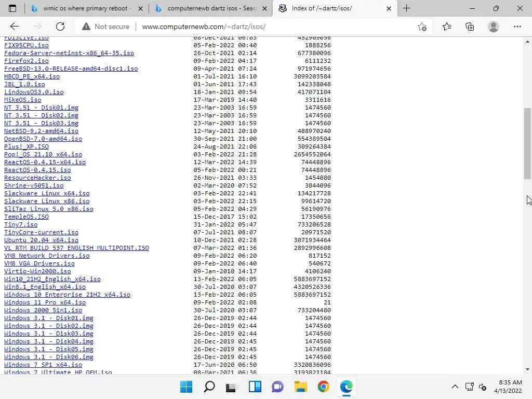Switch to the wmic os where primary reboot tab
The image size is (532, 399).
(87, 8)
